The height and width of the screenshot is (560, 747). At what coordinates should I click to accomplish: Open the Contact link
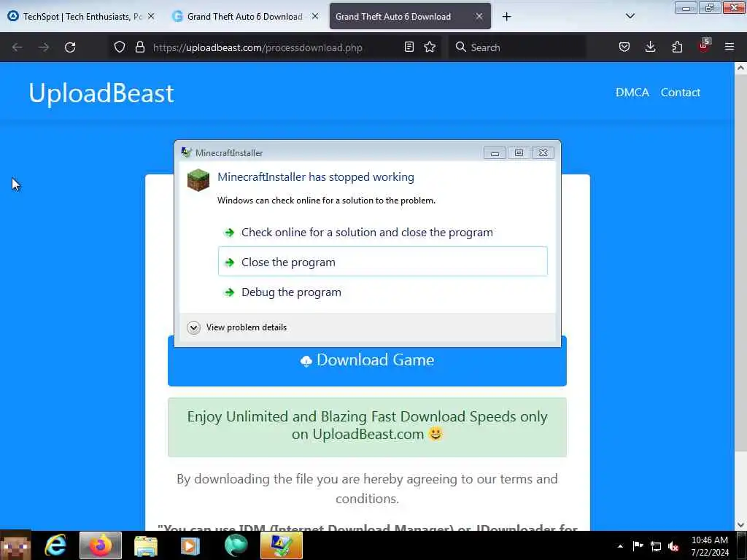tap(681, 93)
